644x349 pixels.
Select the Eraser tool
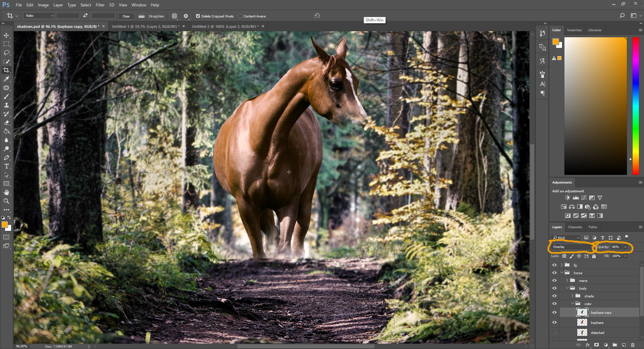click(7, 123)
